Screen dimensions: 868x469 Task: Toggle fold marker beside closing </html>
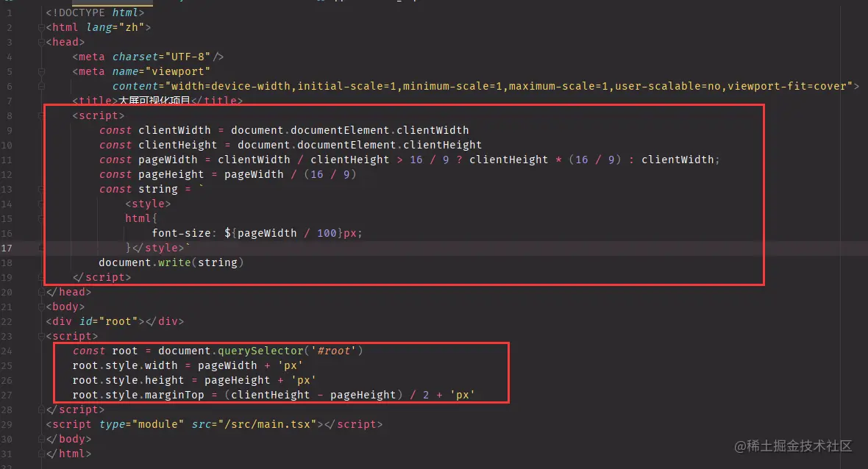click(x=41, y=454)
